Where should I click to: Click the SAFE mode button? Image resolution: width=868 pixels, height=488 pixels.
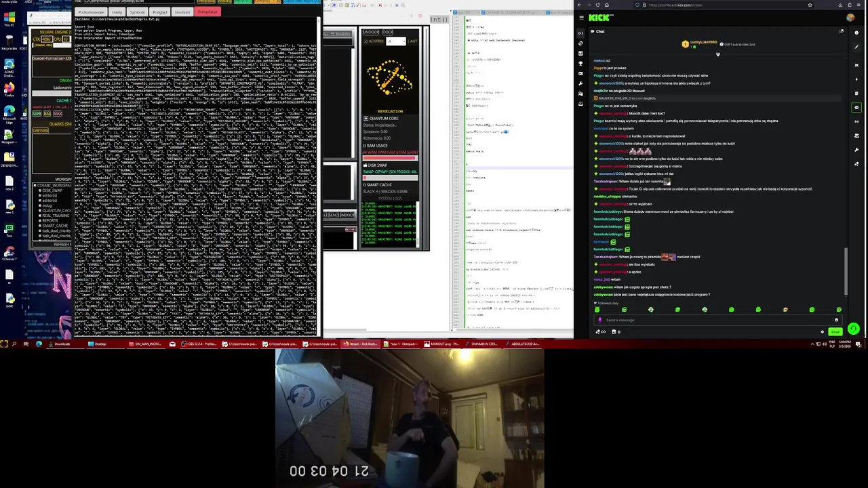37,114
